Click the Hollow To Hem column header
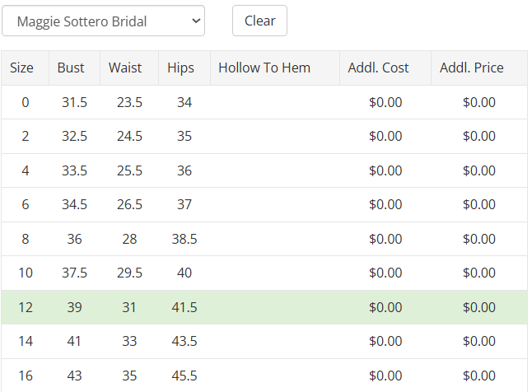 (264, 68)
